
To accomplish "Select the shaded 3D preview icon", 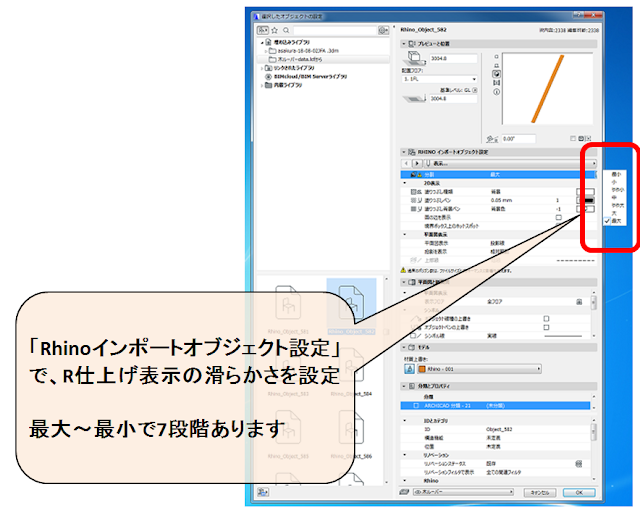I will (496, 74).
